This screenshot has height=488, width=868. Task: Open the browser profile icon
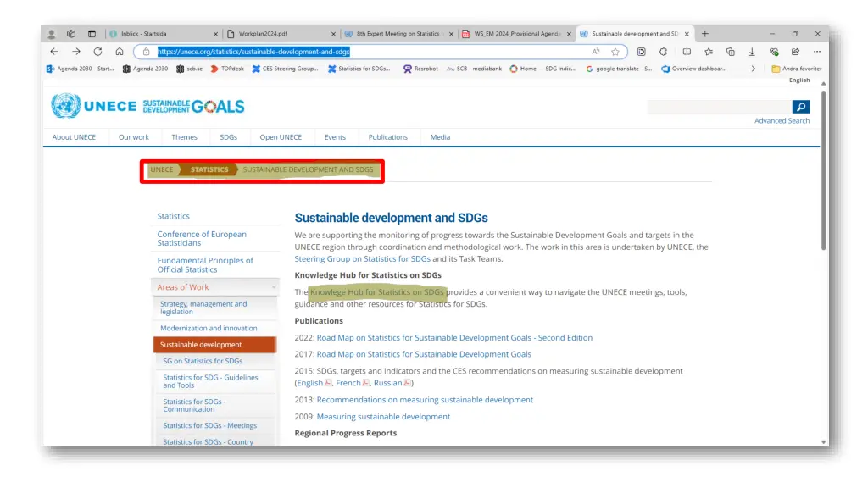[x=52, y=34]
